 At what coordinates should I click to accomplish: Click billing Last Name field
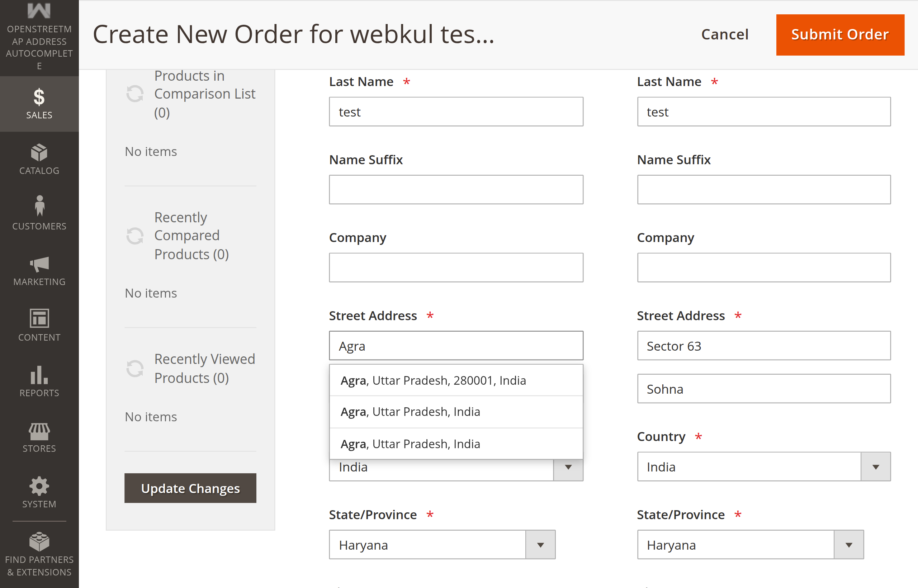click(x=456, y=112)
